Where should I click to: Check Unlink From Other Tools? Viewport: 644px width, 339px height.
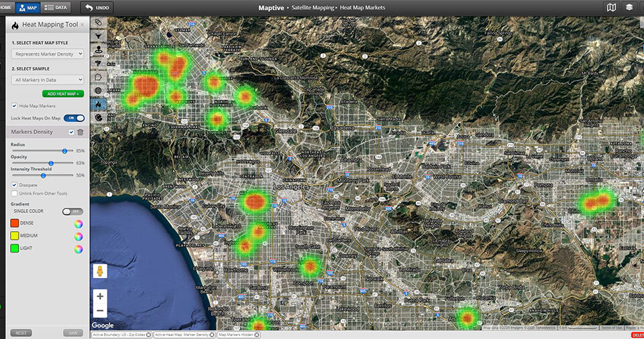(x=15, y=194)
